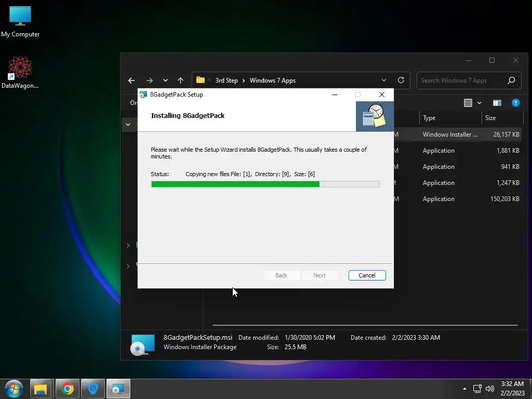
Task: Select the Application row sized 1,881 KB
Action: pos(457,150)
